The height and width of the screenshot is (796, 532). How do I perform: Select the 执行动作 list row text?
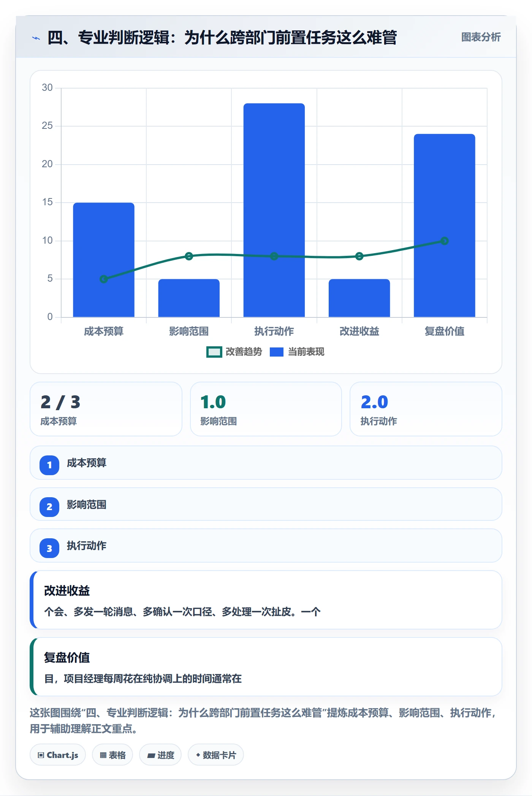tap(87, 546)
